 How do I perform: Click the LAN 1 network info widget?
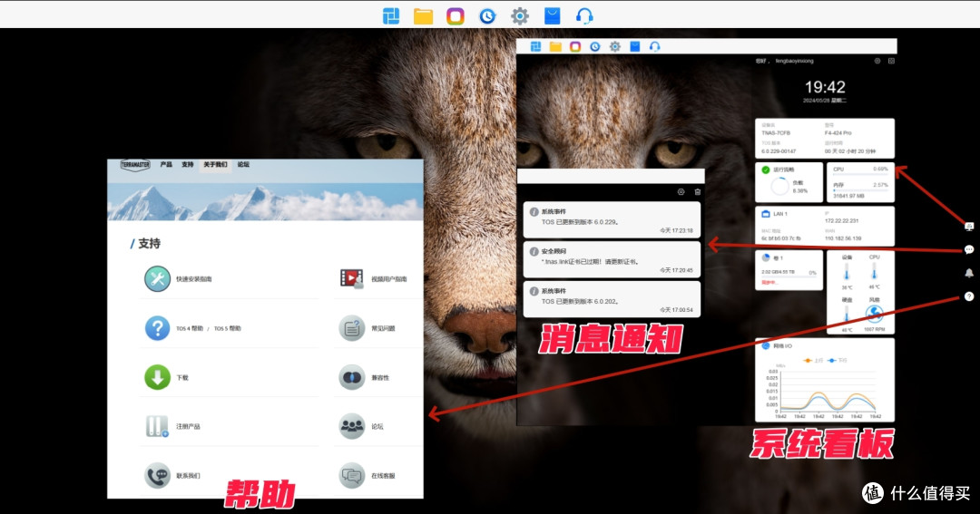(x=825, y=226)
